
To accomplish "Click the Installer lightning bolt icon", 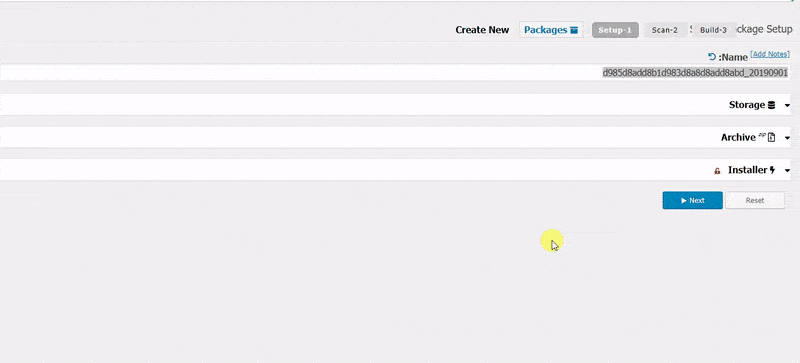I will coord(772,170).
